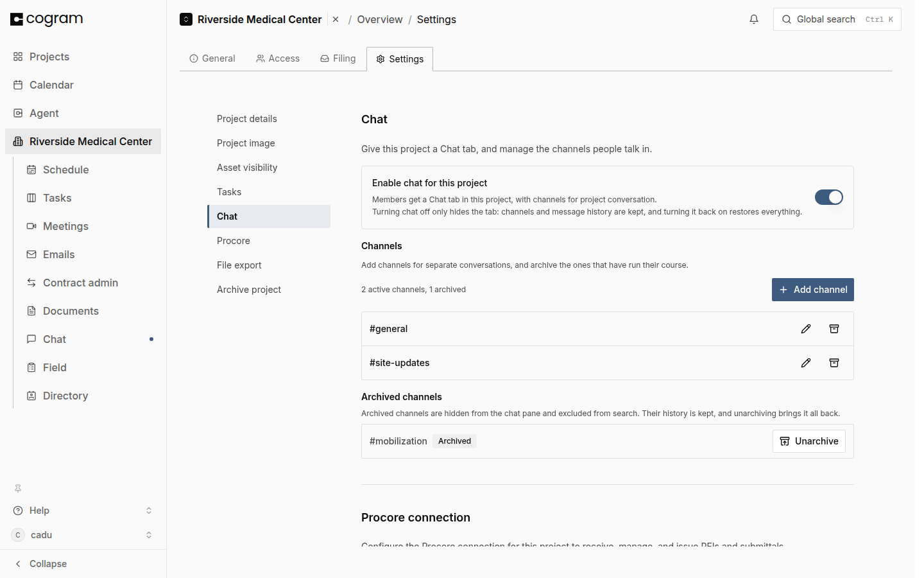Screen dimensions: 924x578
Task: Archive the #site-updates channel
Action: pyautogui.click(x=834, y=363)
